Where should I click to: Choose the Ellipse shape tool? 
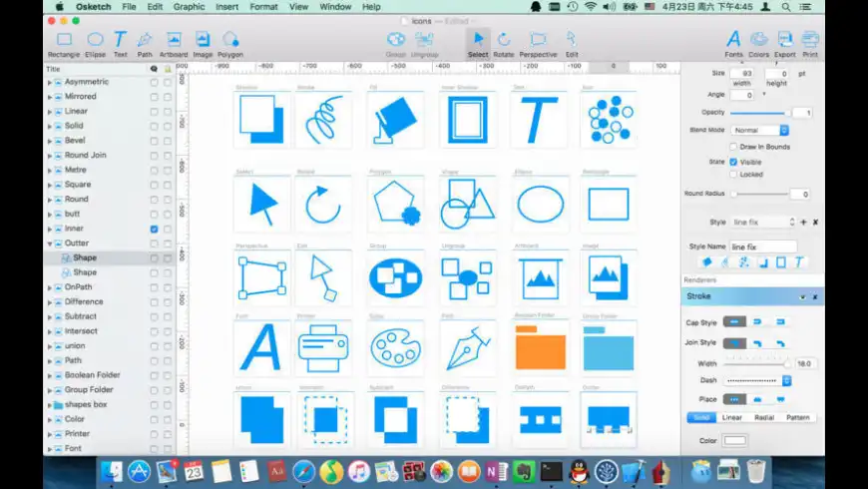tap(95, 41)
